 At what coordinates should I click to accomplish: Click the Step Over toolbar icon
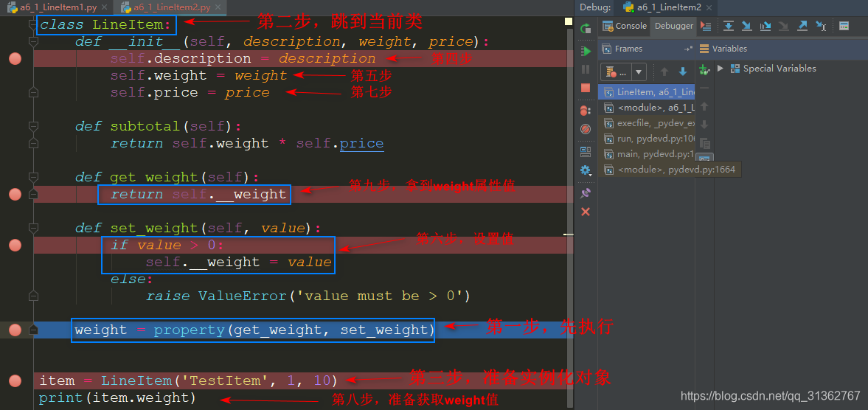pyautogui.click(x=728, y=26)
